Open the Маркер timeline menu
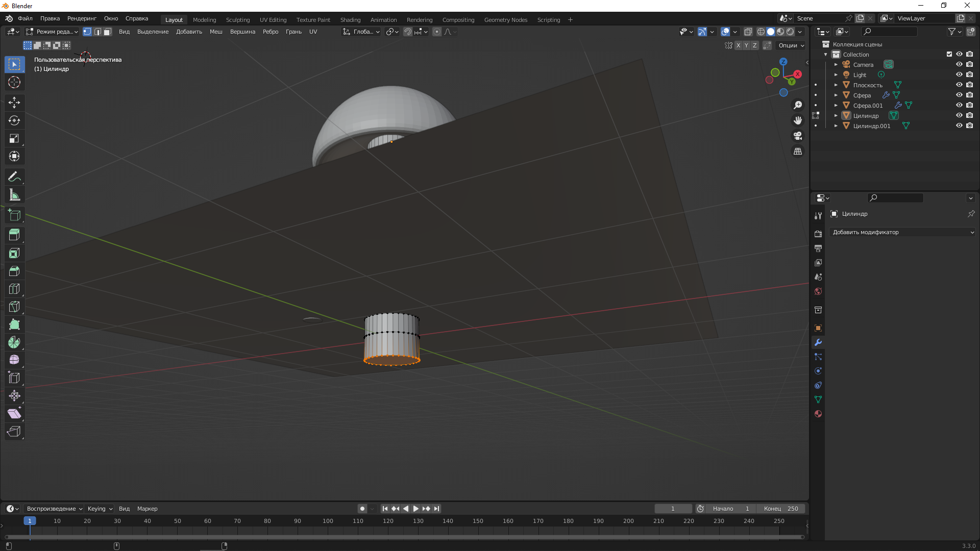This screenshot has width=980, height=551. [x=148, y=509]
